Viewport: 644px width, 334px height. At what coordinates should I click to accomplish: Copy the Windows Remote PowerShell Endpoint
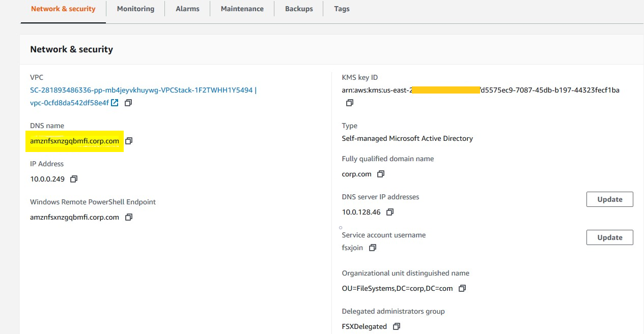point(129,217)
